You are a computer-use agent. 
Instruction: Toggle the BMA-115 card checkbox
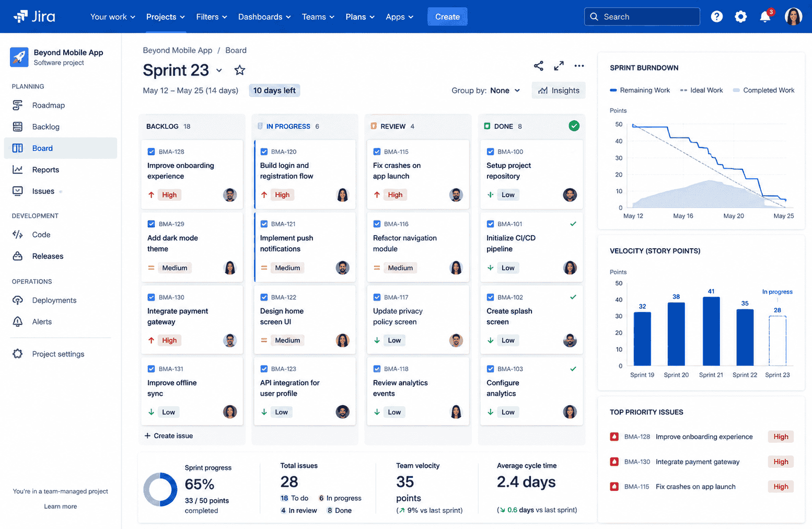[377, 152]
